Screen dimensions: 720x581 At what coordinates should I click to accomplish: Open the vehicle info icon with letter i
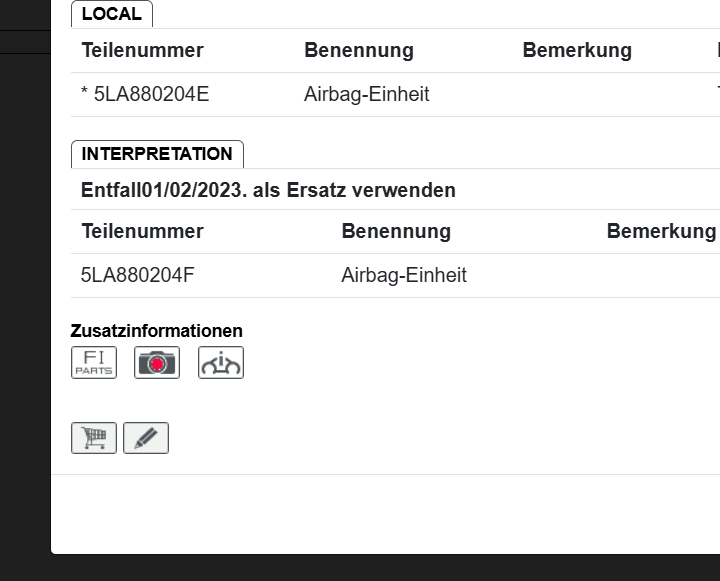[x=220, y=362]
